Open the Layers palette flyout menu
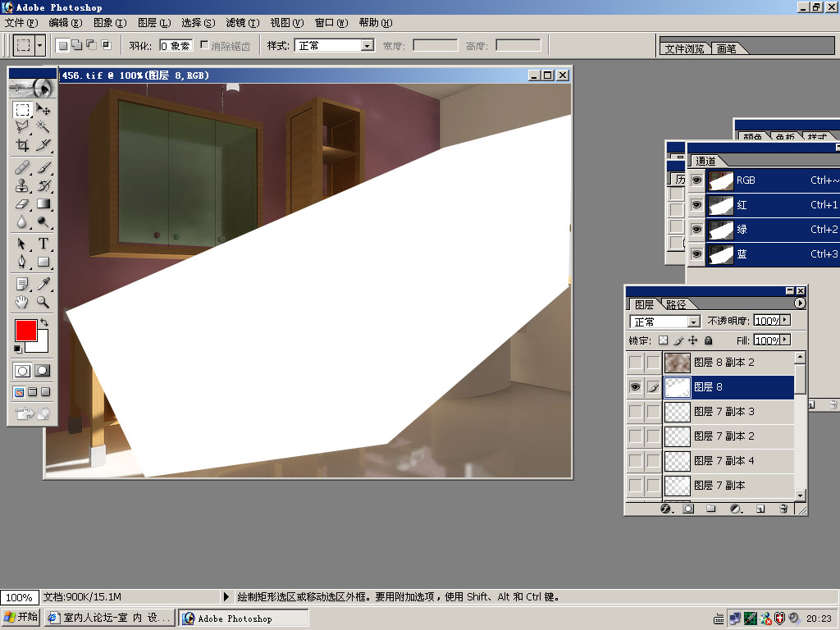Image resolution: width=840 pixels, height=630 pixels. coord(799,304)
